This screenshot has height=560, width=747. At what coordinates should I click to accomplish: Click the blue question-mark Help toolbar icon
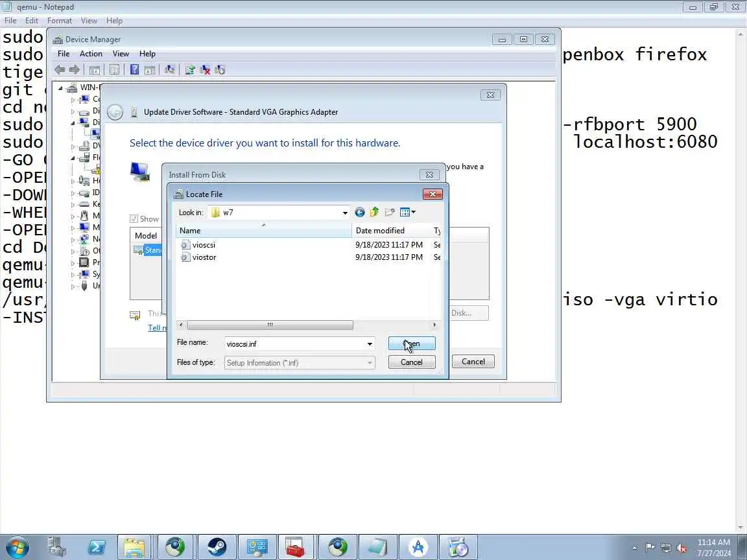134,69
